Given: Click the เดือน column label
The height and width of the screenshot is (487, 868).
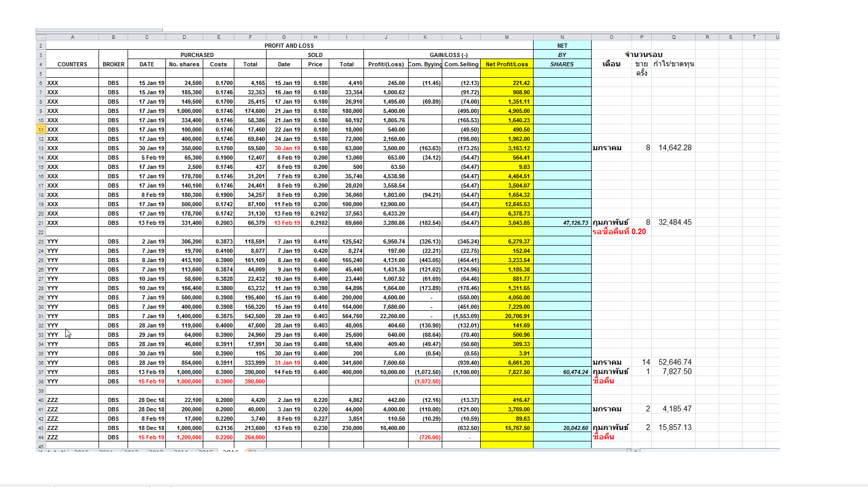Looking at the screenshot, I should pos(611,64).
